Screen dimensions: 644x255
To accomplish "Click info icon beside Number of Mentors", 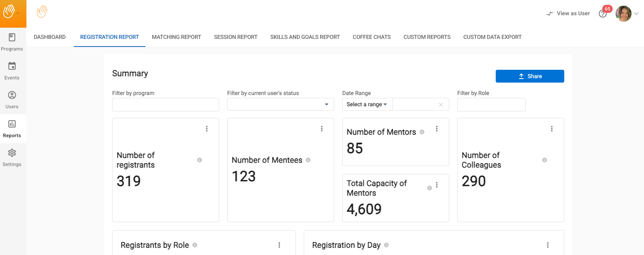I will pos(422,132).
